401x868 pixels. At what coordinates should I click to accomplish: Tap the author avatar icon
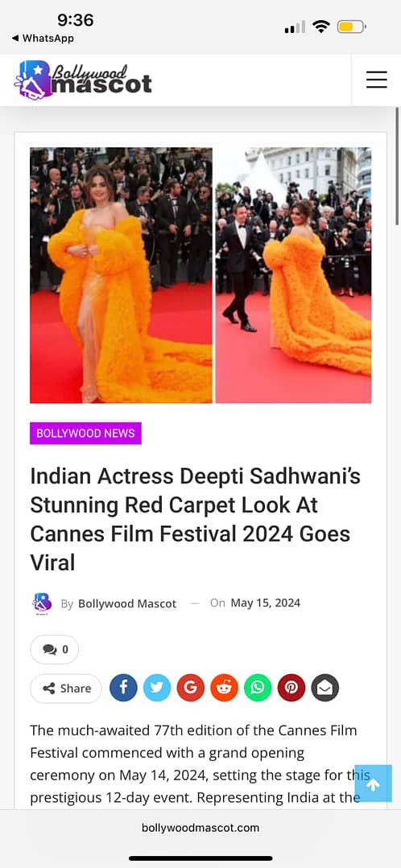click(42, 603)
